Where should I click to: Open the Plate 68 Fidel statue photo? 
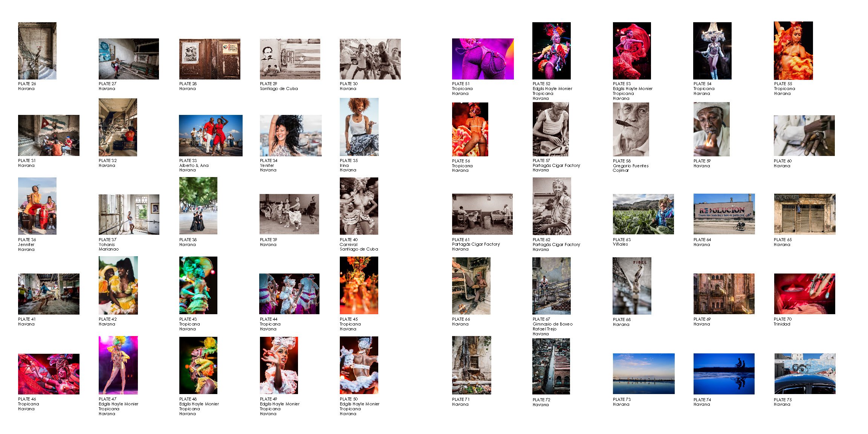632,286
